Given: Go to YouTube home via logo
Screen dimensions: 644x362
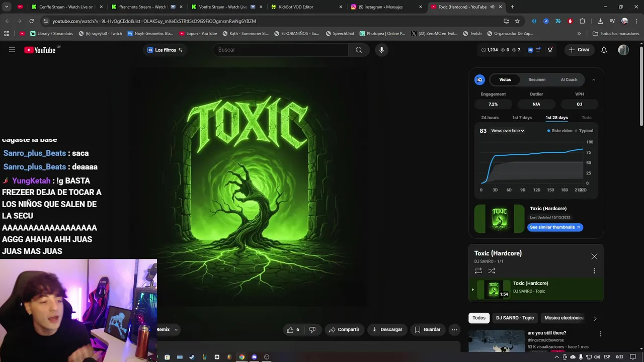Looking at the screenshot, I should (x=40, y=50).
